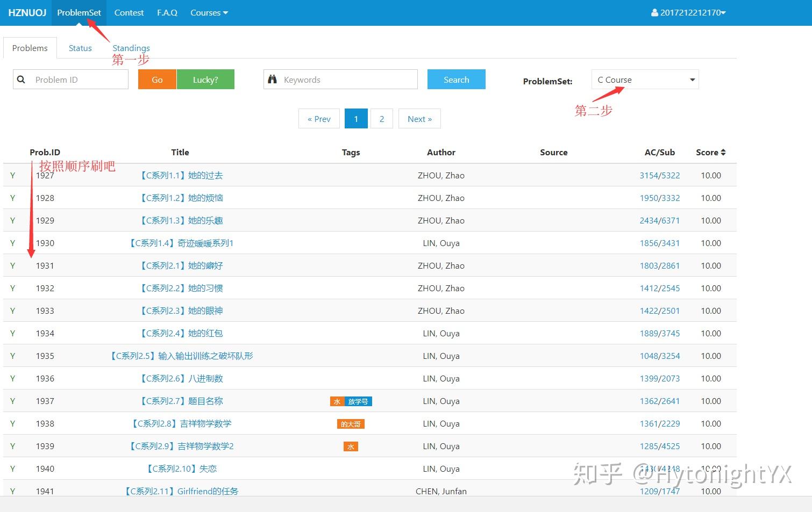This screenshot has height=512, width=812.
Task: Open AC/Sub stats 3154/5322
Action: point(660,176)
